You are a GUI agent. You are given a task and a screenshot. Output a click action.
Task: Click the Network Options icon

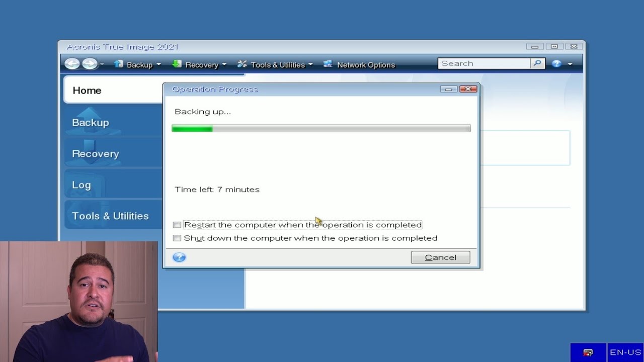(x=328, y=64)
